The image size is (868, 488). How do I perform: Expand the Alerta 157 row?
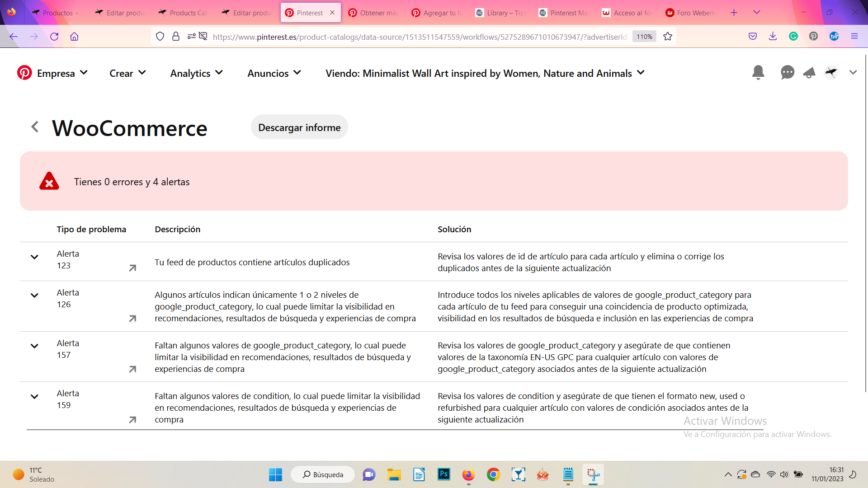click(x=34, y=346)
